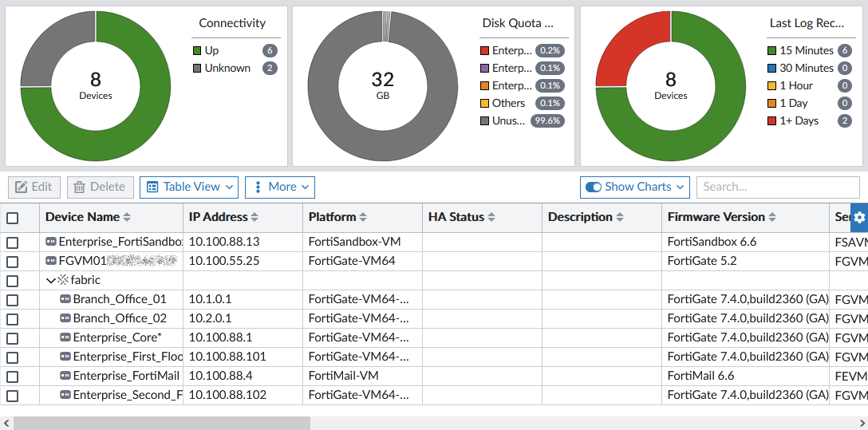Viewport: 868px width, 430px height.
Task: Click the Up count badge 6
Action: click(x=270, y=51)
